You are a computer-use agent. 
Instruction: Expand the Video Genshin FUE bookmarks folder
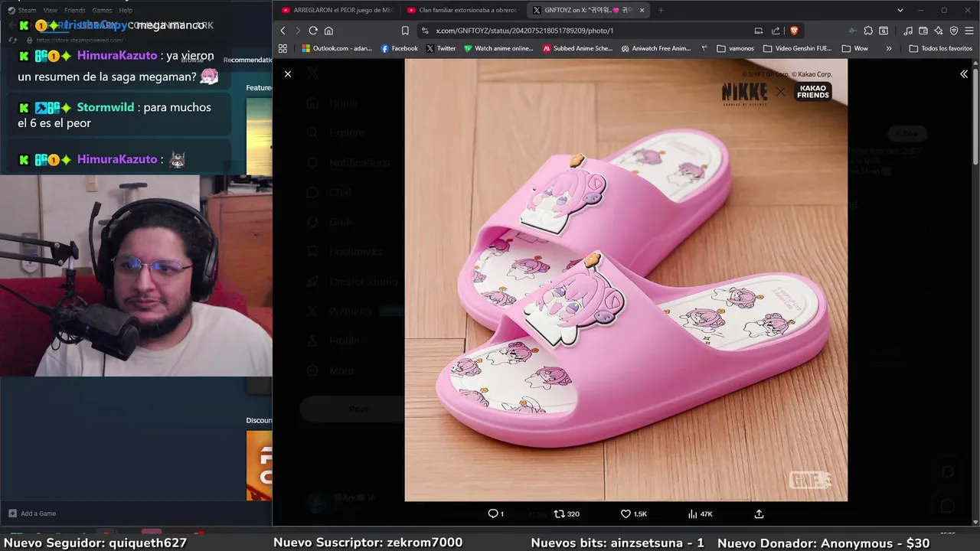coord(797,48)
